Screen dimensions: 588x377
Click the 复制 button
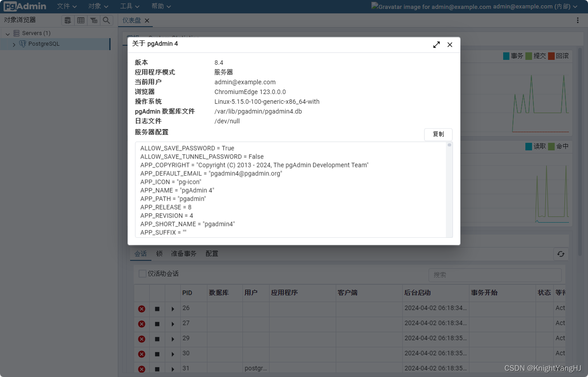(438, 134)
